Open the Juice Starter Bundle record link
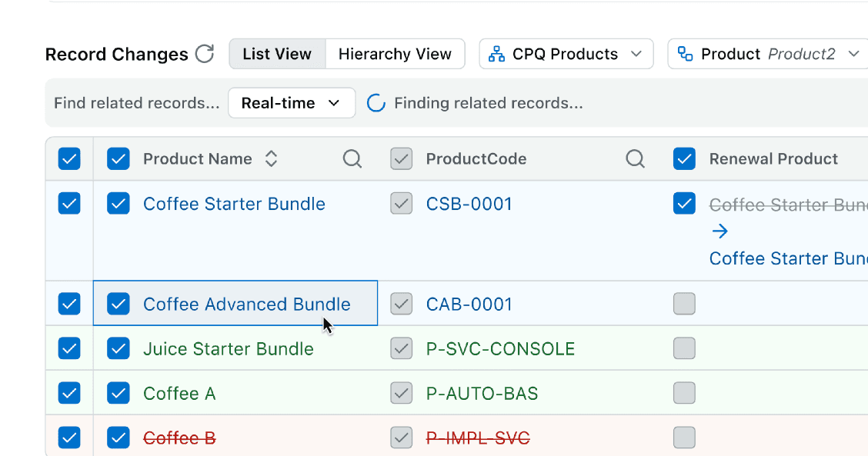The image size is (868, 456). pyautogui.click(x=228, y=349)
